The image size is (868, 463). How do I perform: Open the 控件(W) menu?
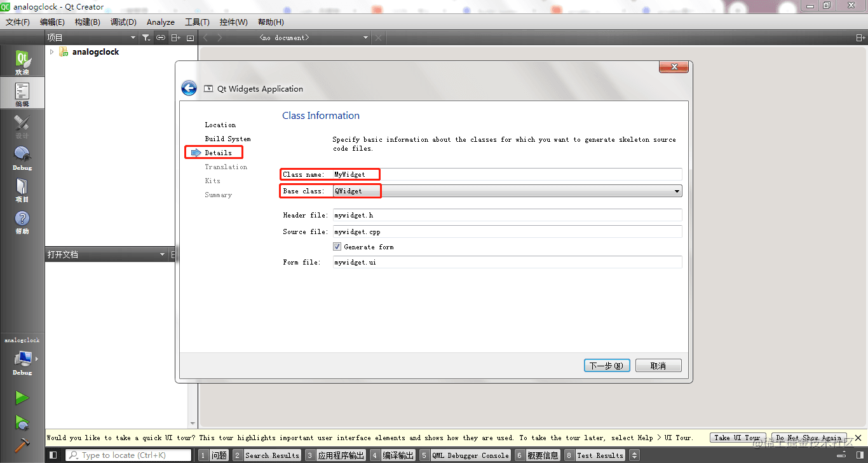tap(233, 22)
